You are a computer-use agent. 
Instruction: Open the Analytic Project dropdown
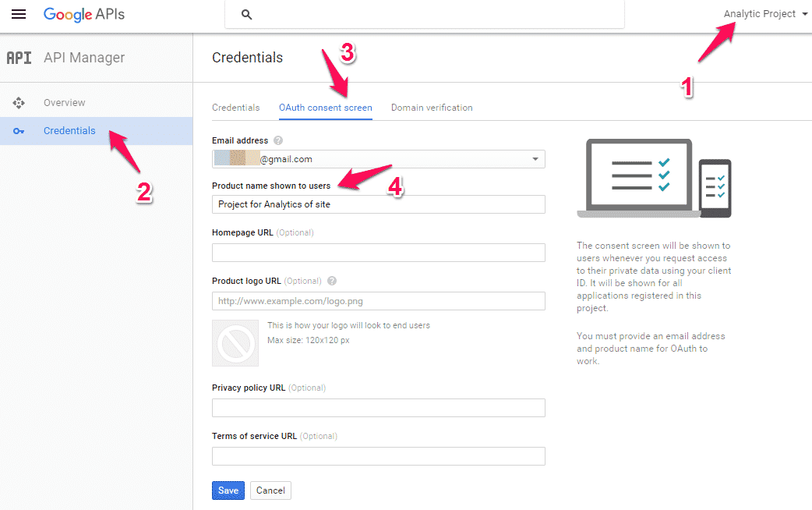click(765, 14)
